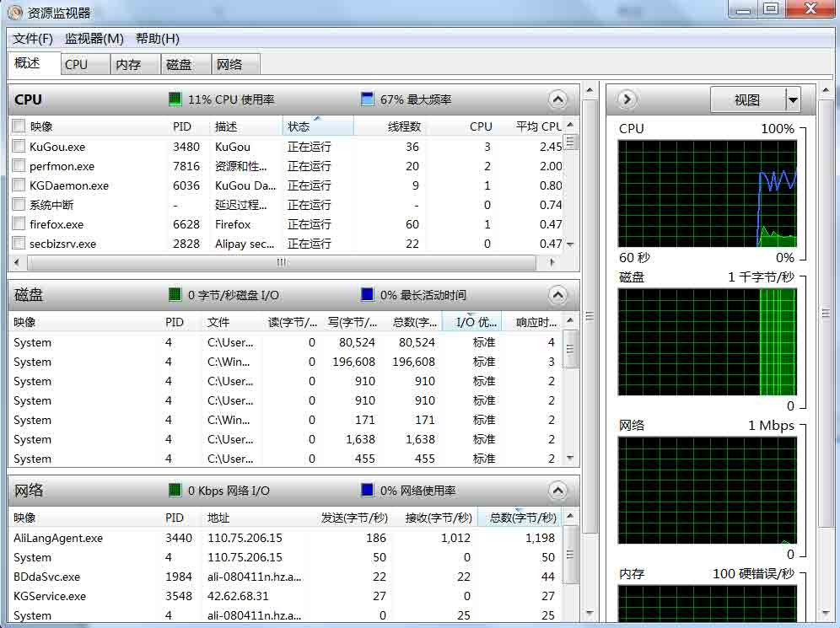Select the perfmon.exe checkbox
Image resolution: width=840 pixels, height=628 pixels.
pyautogui.click(x=19, y=166)
